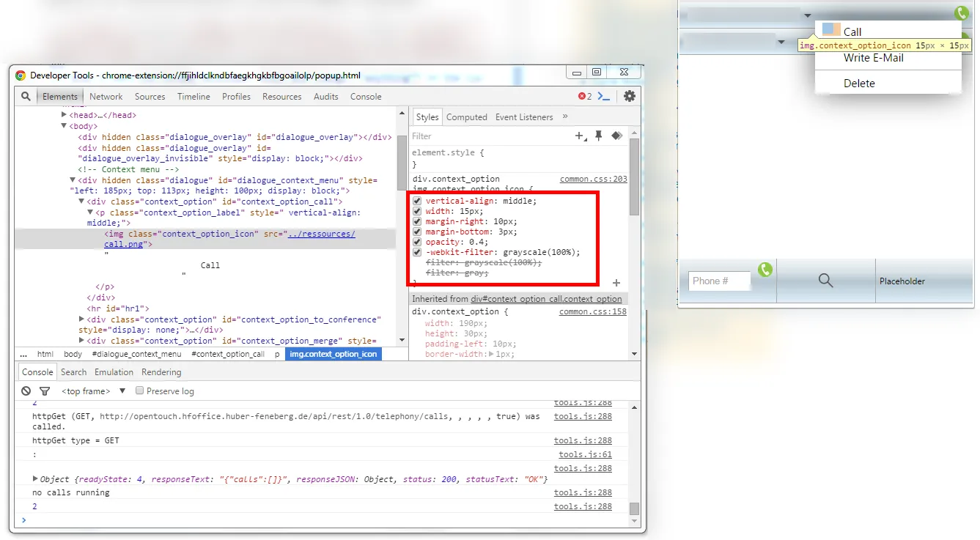Viewport: 980px width, 540px height.
Task: Select the Event Listeners tab
Action: [524, 117]
